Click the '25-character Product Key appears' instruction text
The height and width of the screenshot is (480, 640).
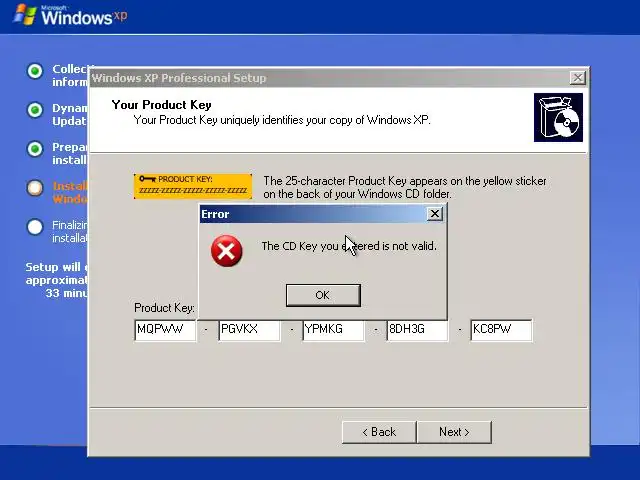405,187
